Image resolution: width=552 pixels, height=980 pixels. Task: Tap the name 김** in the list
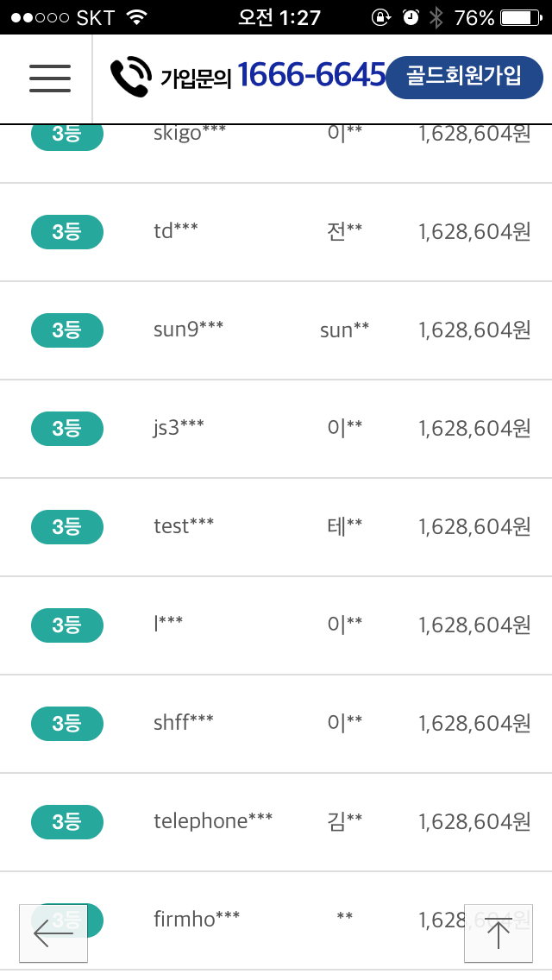(x=344, y=821)
